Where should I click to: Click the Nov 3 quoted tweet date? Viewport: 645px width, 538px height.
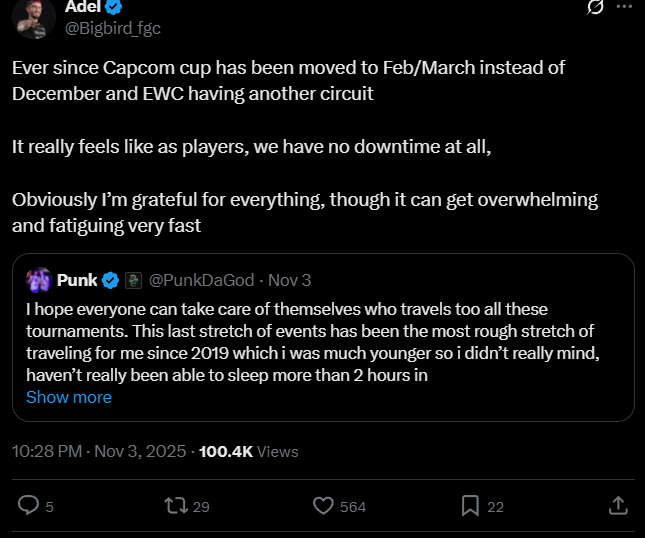point(290,281)
